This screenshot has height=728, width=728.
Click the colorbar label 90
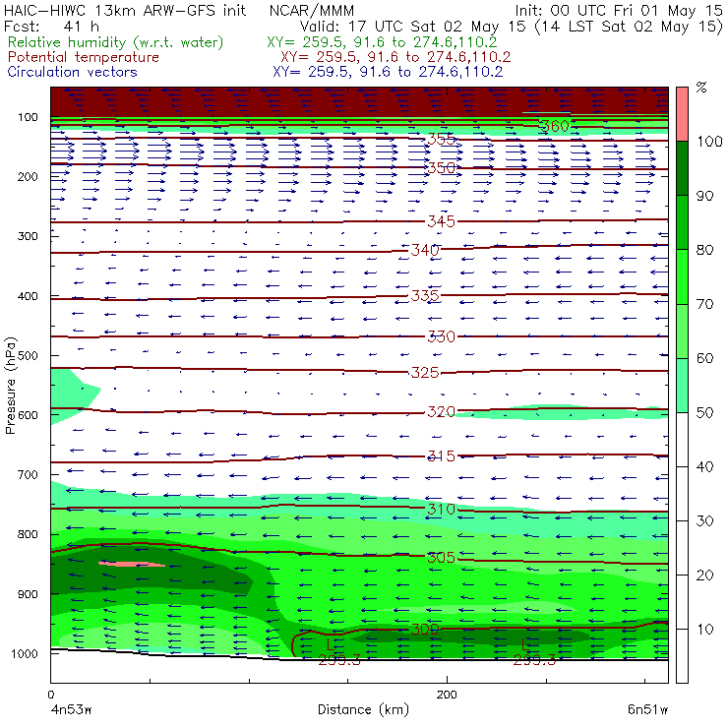pos(704,196)
